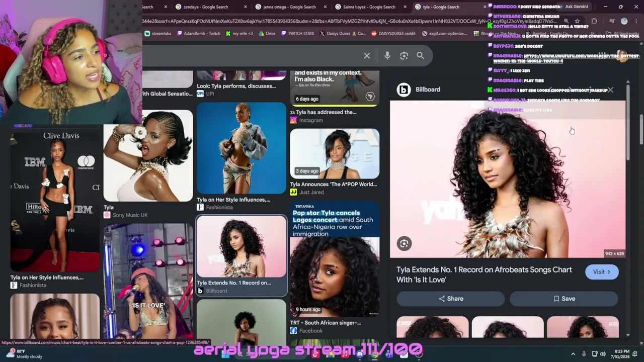
Task: Select the Sony Music UK Tyla thumbnail
Action: click(x=148, y=155)
